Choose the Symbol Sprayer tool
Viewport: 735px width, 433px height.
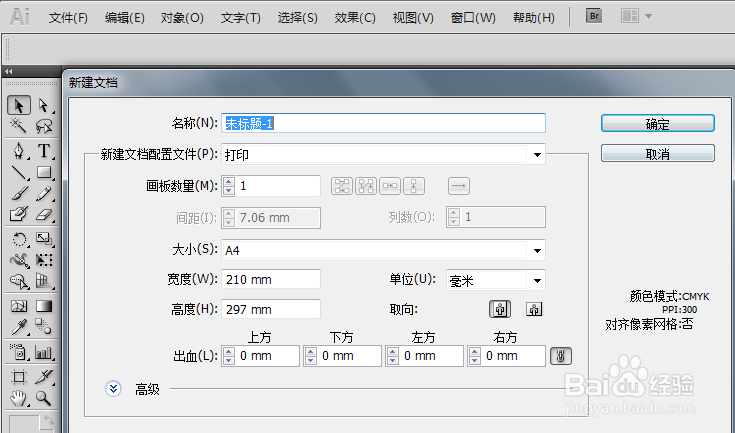[x=19, y=352]
